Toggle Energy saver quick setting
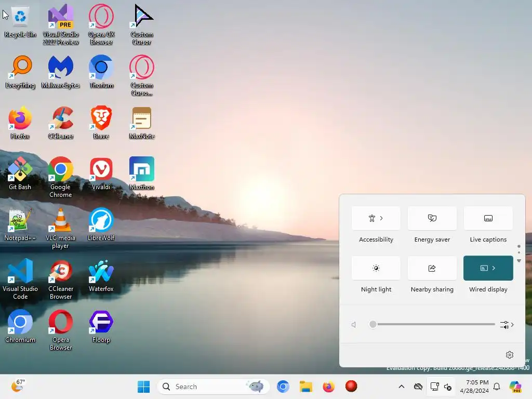Viewport: 532px width, 399px height. pyautogui.click(x=432, y=218)
